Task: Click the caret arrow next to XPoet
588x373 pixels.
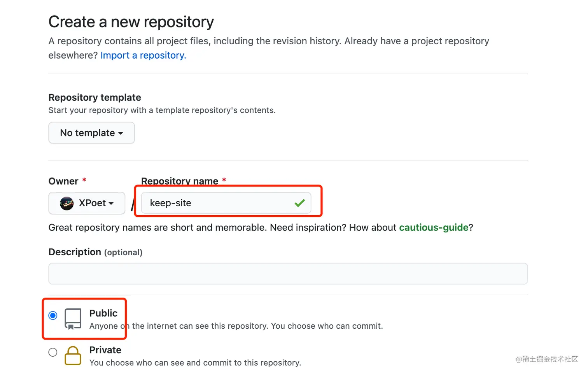Action: [111, 204]
